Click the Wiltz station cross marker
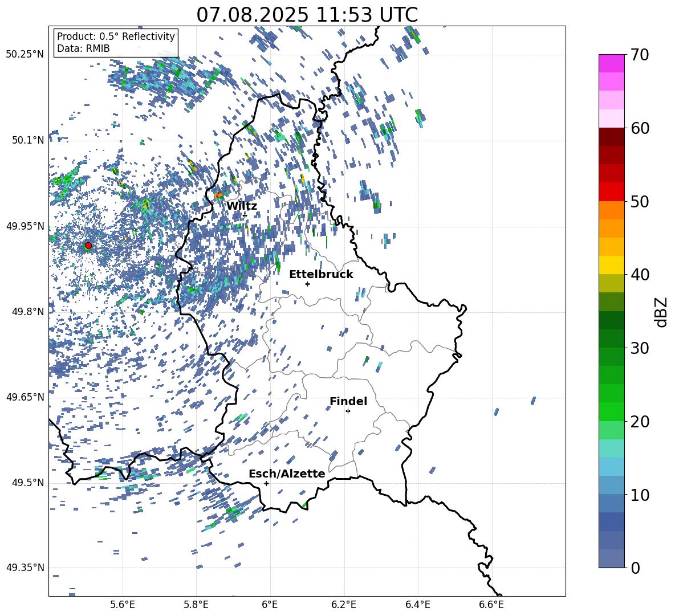 245,215
